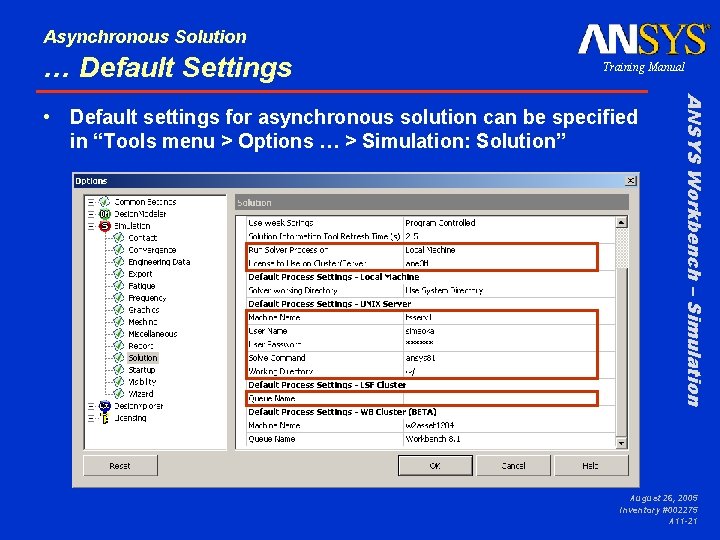Open Fatigue options in the tree
The image size is (720, 540).
point(141,286)
